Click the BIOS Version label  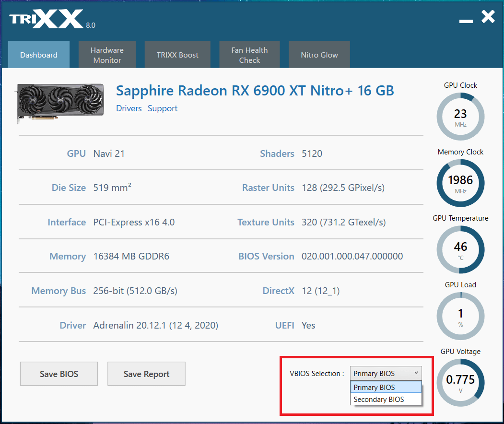266,256
